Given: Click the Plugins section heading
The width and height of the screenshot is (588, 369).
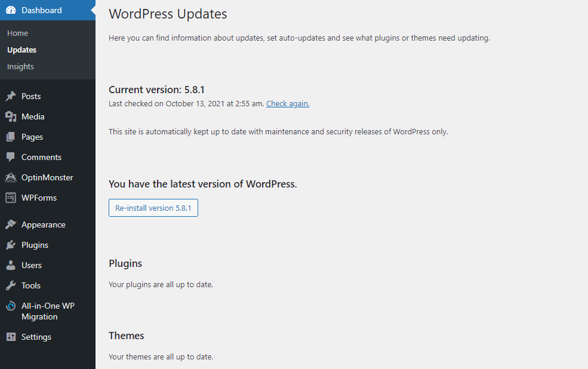Looking at the screenshot, I should click(125, 264).
